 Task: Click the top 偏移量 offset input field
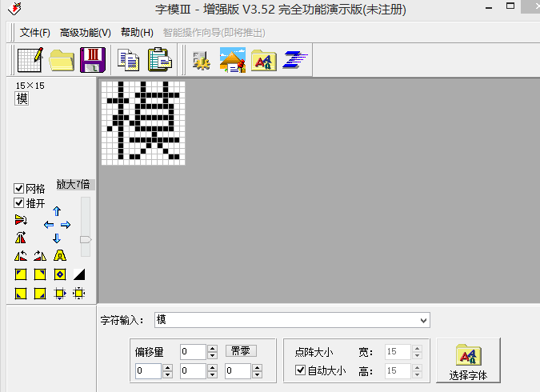tap(194, 352)
